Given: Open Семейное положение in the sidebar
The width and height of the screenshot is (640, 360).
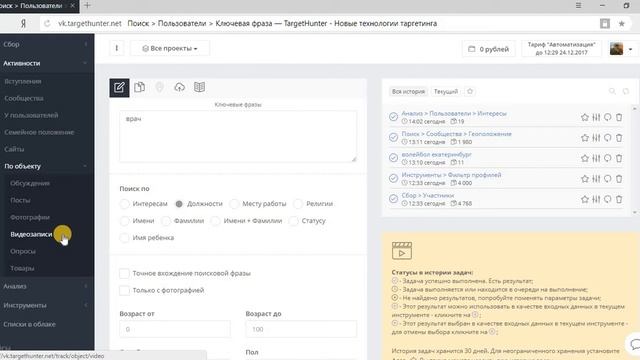Looking at the screenshot, I should 39,132.
